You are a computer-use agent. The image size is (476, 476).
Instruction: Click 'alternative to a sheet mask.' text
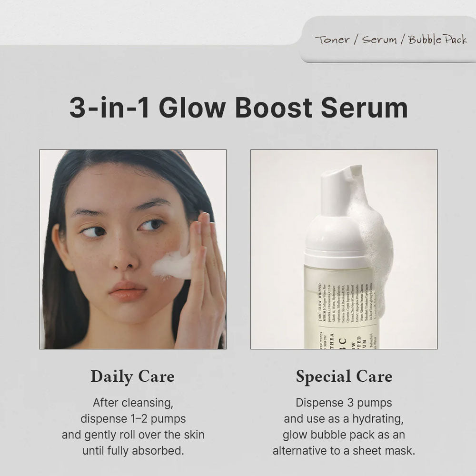click(x=344, y=451)
